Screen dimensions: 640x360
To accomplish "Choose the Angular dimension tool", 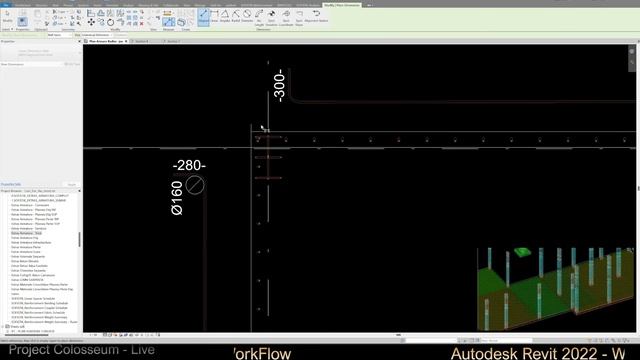I will pyautogui.click(x=224, y=16).
